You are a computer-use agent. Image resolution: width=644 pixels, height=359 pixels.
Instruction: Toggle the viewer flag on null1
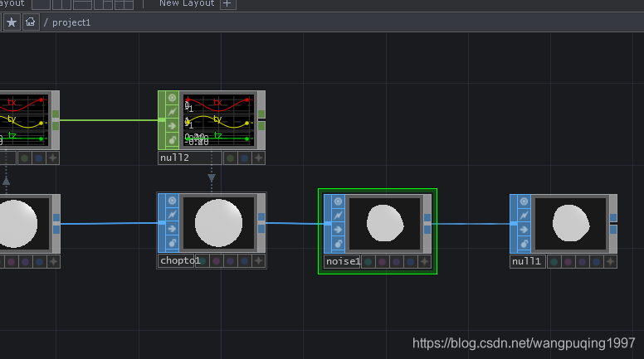click(x=524, y=201)
